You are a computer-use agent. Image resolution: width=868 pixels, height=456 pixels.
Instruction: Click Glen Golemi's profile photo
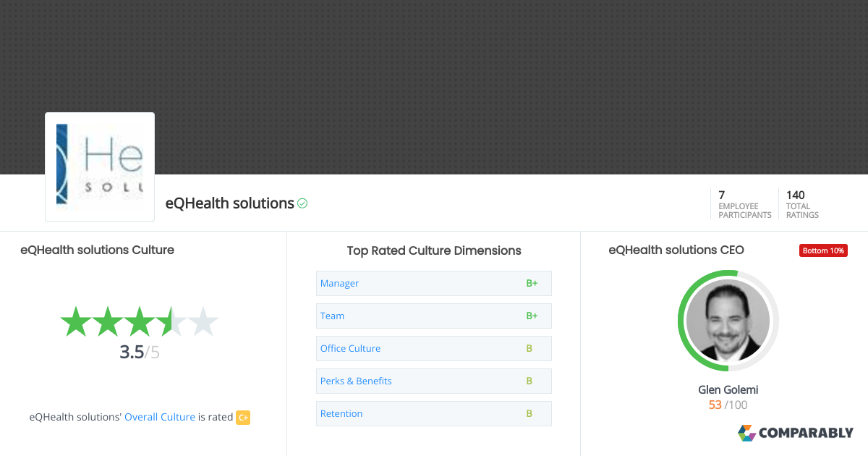coord(728,321)
